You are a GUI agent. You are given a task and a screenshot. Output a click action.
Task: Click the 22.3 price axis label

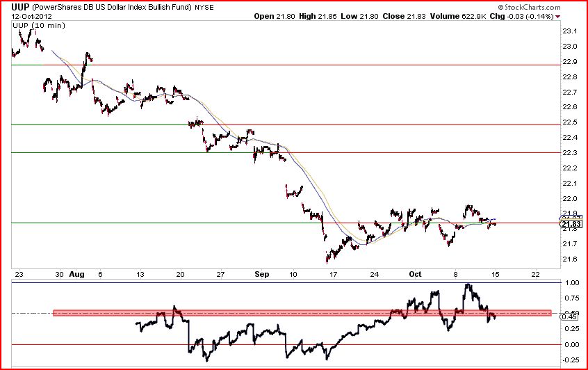(x=570, y=153)
